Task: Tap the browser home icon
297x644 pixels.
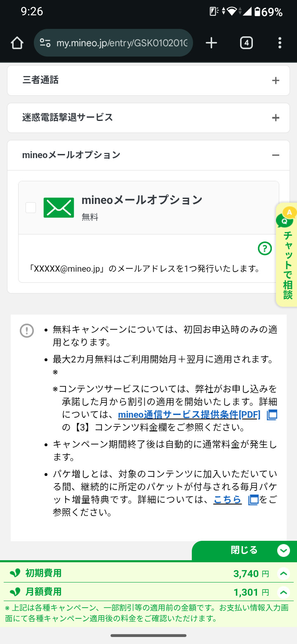Action: pyautogui.click(x=17, y=43)
